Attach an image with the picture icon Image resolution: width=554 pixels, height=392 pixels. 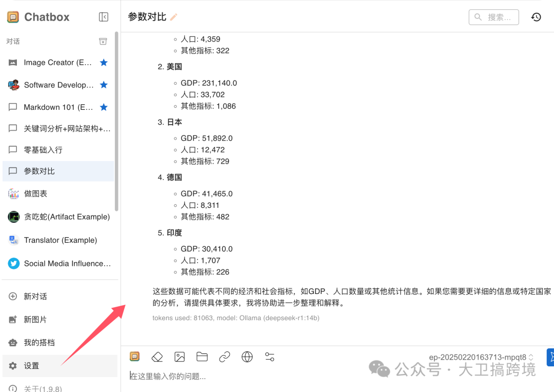click(179, 357)
